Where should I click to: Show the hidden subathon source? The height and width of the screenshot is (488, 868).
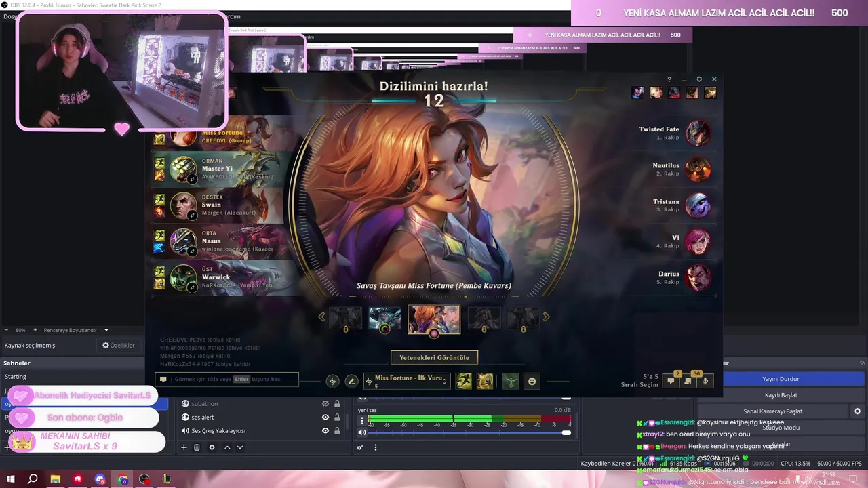tap(325, 404)
